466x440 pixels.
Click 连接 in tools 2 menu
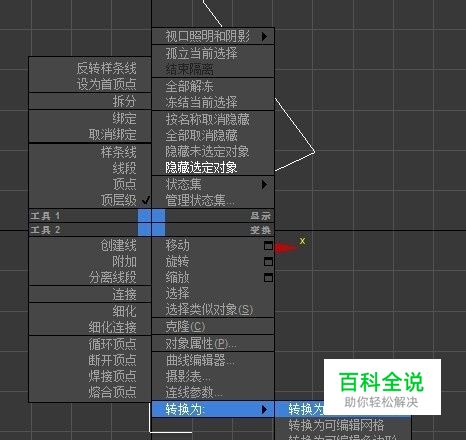124,295
